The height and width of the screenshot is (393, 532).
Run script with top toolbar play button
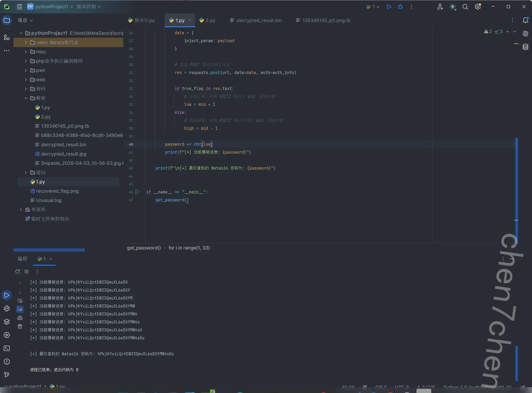point(389,7)
